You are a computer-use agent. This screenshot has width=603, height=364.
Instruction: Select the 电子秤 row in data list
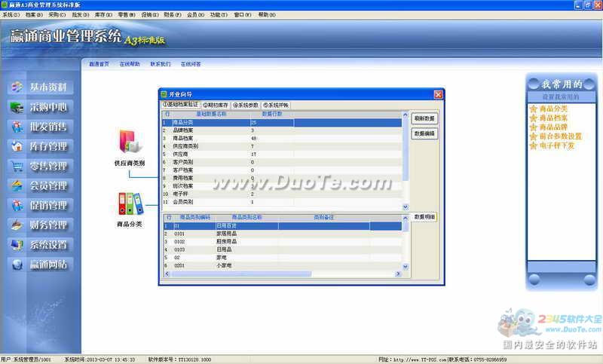pyautogui.click(x=282, y=194)
